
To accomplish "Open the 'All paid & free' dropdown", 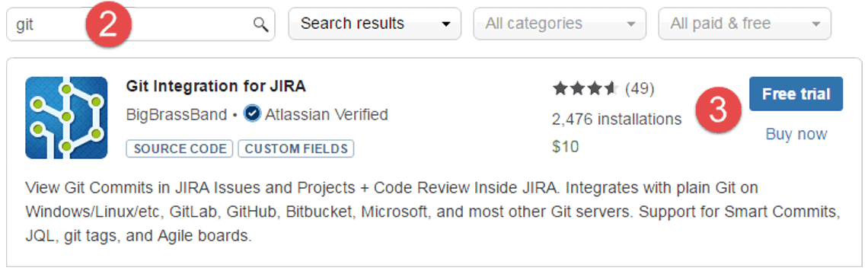I will (745, 24).
